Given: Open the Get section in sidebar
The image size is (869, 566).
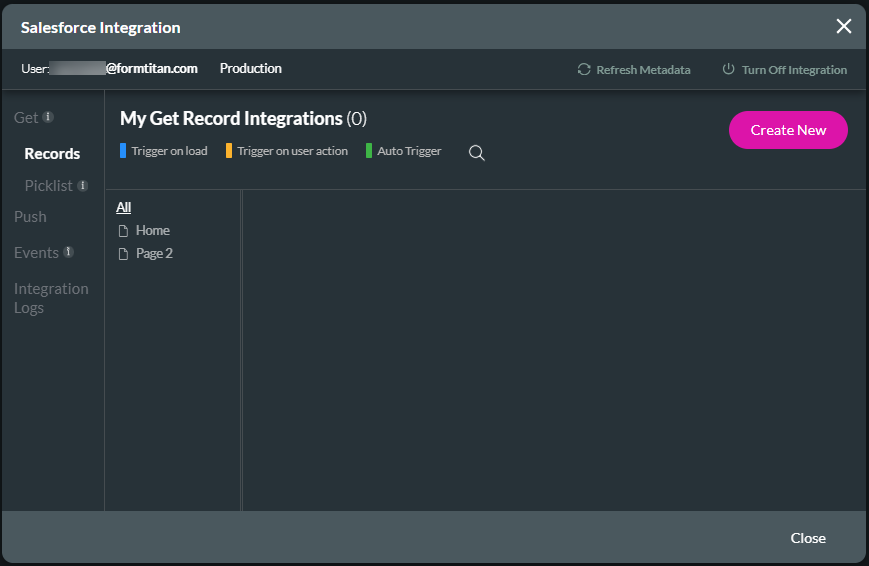Looking at the screenshot, I should pyautogui.click(x=25, y=118).
